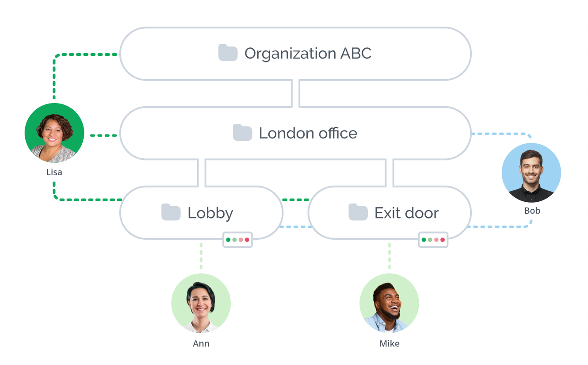588x365 pixels.
Task: Select the Ann name label
Action: 201,344
